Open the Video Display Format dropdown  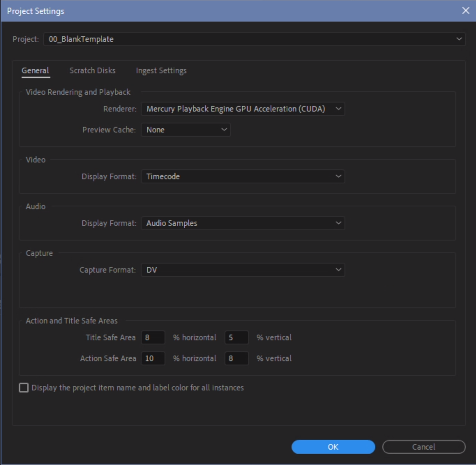coord(243,176)
